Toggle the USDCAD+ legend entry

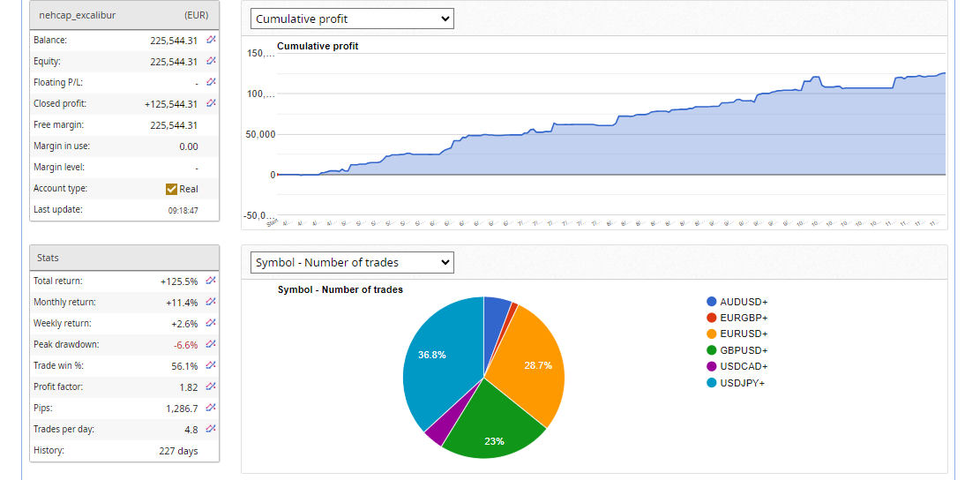click(x=743, y=366)
